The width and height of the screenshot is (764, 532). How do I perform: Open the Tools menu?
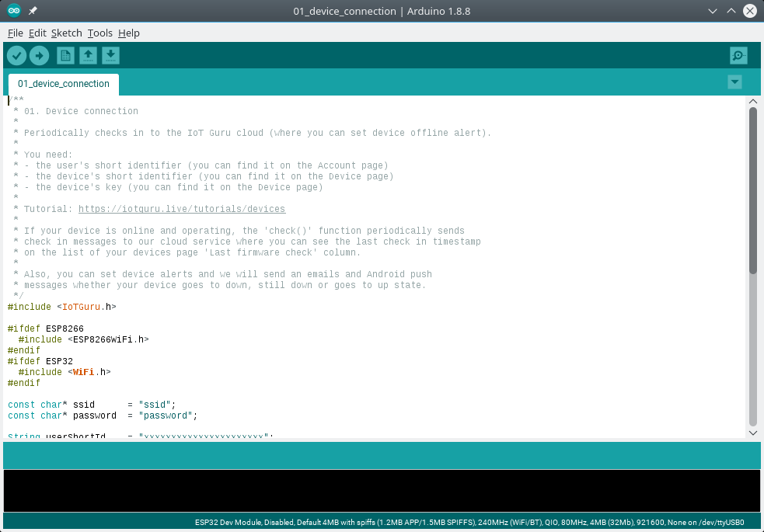click(100, 33)
